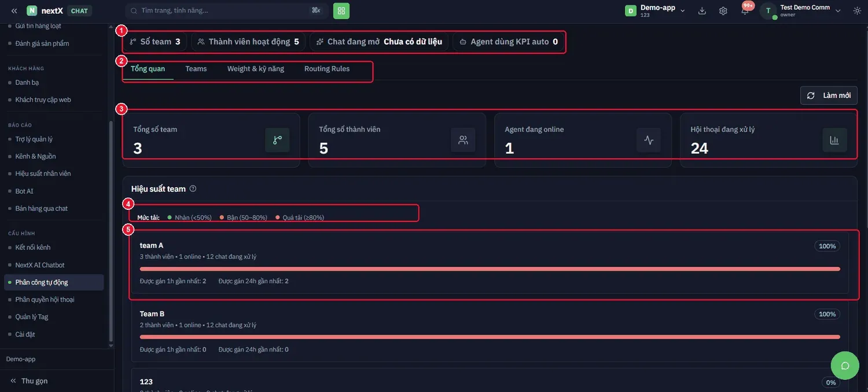Viewport: 868px width, 392px height.
Task: Click the bar chart icon in Hội thoại đang xử lý
Action: click(834, 140)
